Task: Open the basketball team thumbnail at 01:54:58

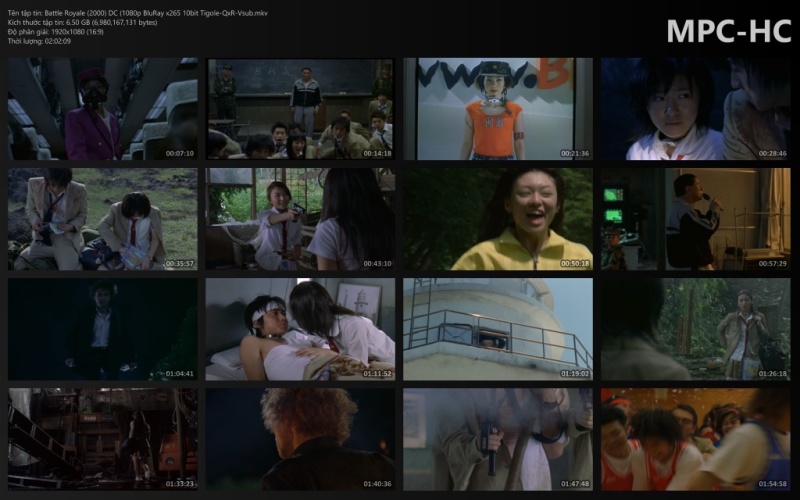Action: click(x=695, y=439)
